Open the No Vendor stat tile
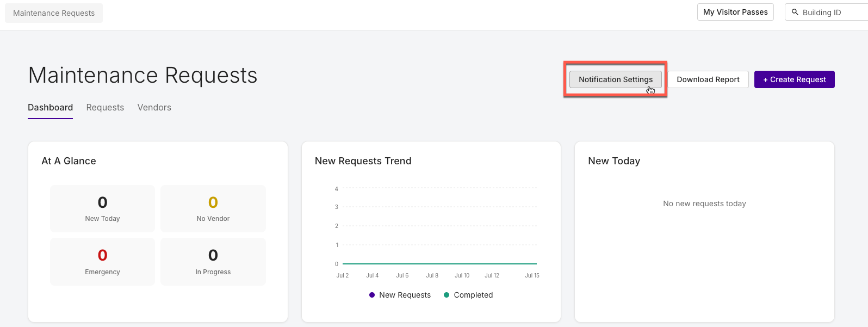 pyautogui.click(x=213, y=208)
